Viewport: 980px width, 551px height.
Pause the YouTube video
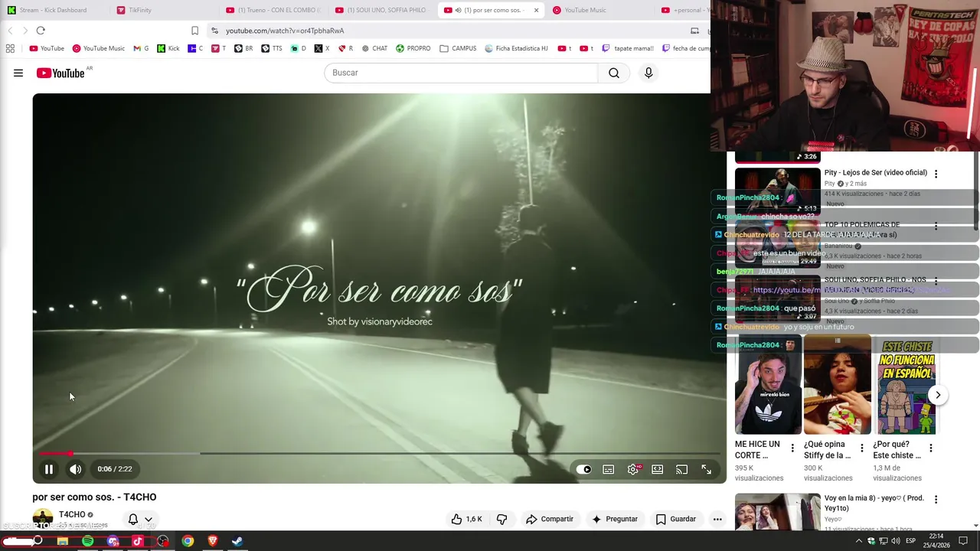pyautogui.click(x=48, y=469)
